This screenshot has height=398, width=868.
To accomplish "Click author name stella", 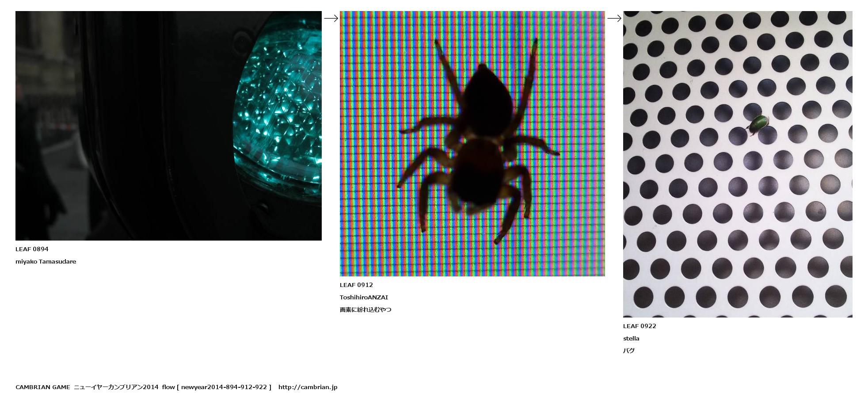I will [x=631, y=338].
